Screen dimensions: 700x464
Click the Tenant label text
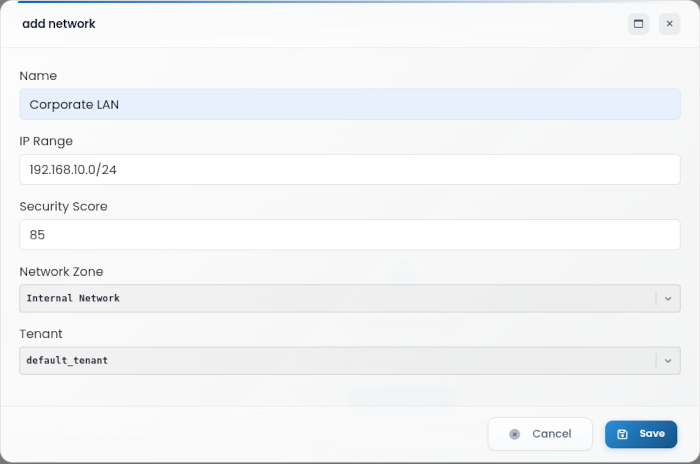41,334
